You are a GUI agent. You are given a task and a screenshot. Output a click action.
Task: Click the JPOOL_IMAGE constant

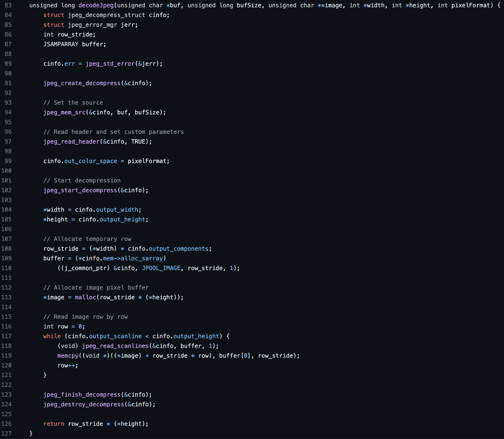(161, 268)
